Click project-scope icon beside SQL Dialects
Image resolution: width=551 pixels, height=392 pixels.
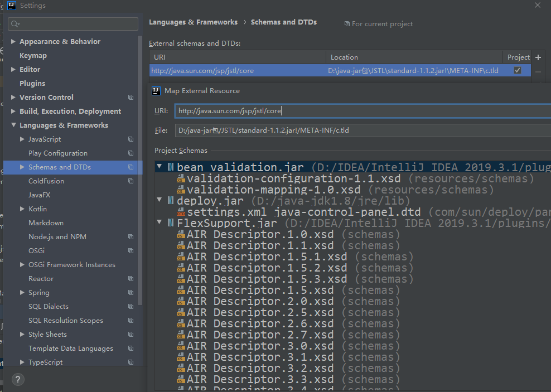tap(130, 307)
